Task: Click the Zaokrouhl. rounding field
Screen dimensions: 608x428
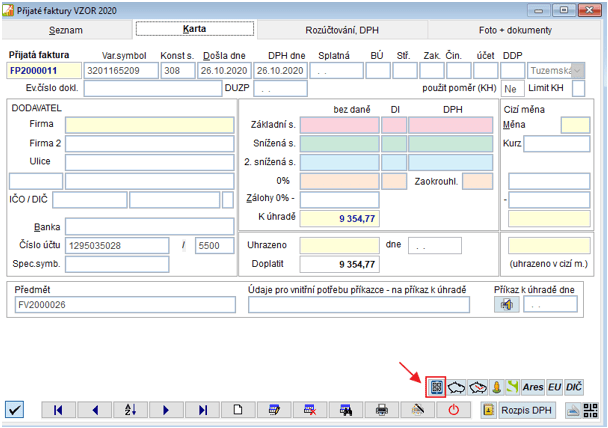Action: tap(478, 181)
